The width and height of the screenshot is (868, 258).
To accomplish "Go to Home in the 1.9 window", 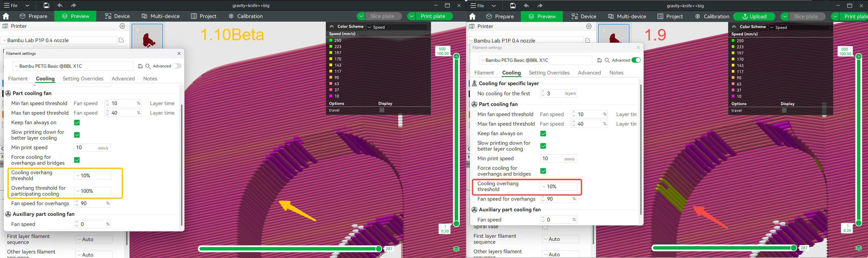I will (x=472, y=17).
